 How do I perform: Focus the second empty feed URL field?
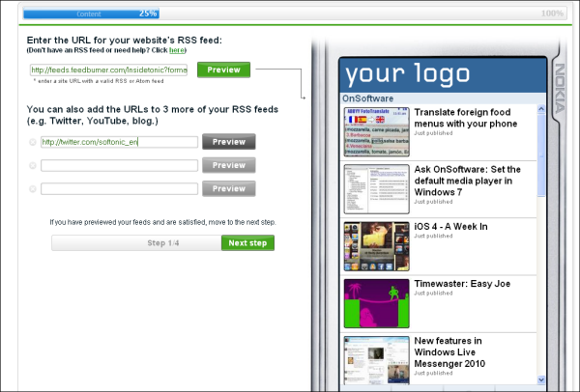point(118,165)
